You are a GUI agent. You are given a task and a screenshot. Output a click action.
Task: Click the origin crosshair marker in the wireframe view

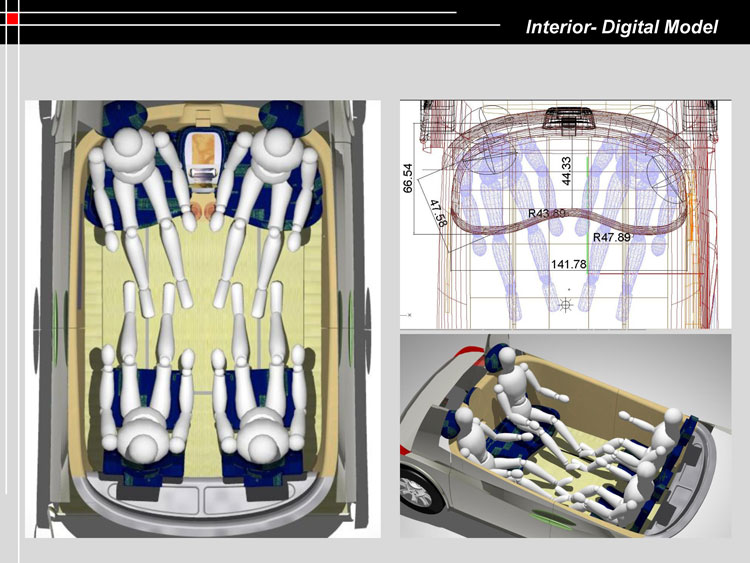[x=566, y=302]
